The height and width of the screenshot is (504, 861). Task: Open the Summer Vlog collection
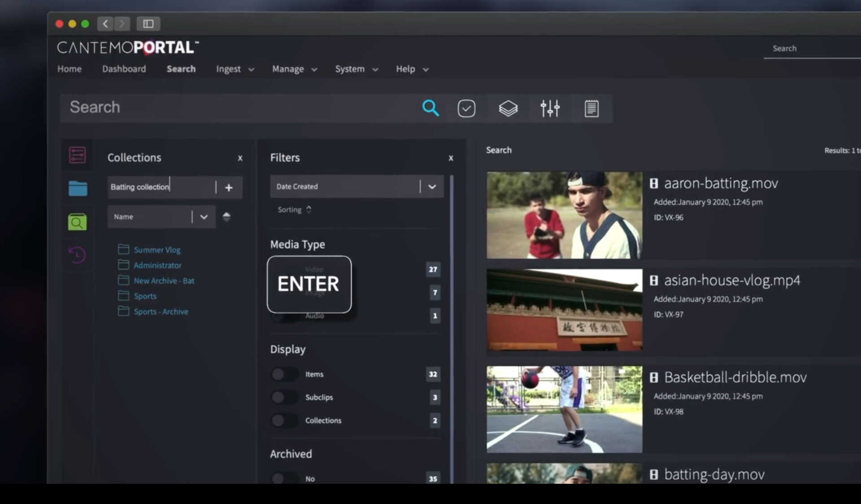[157, 250]
